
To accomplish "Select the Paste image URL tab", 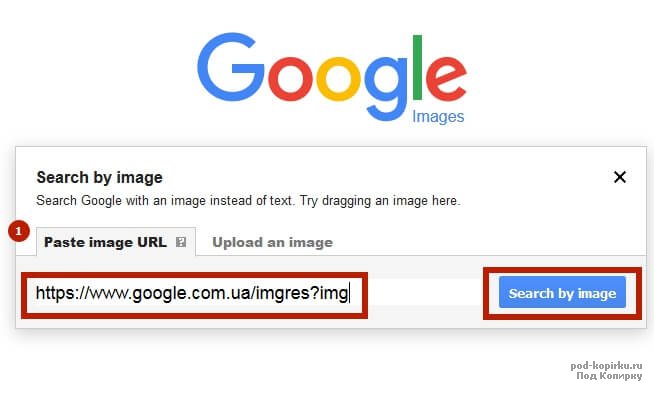I will (x=116, y=242).
